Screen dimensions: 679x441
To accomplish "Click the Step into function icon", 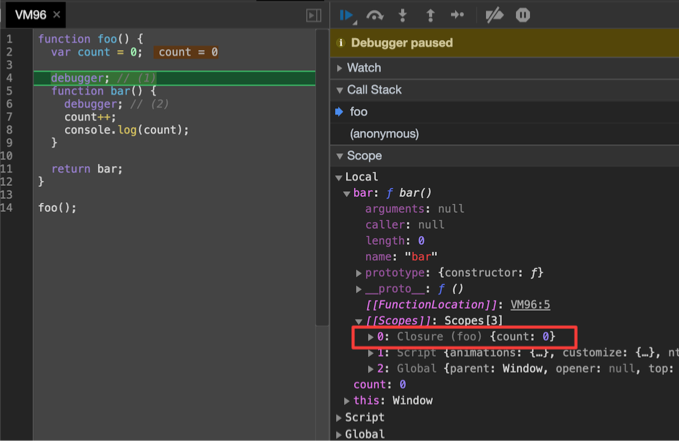I will pos(403,15).
